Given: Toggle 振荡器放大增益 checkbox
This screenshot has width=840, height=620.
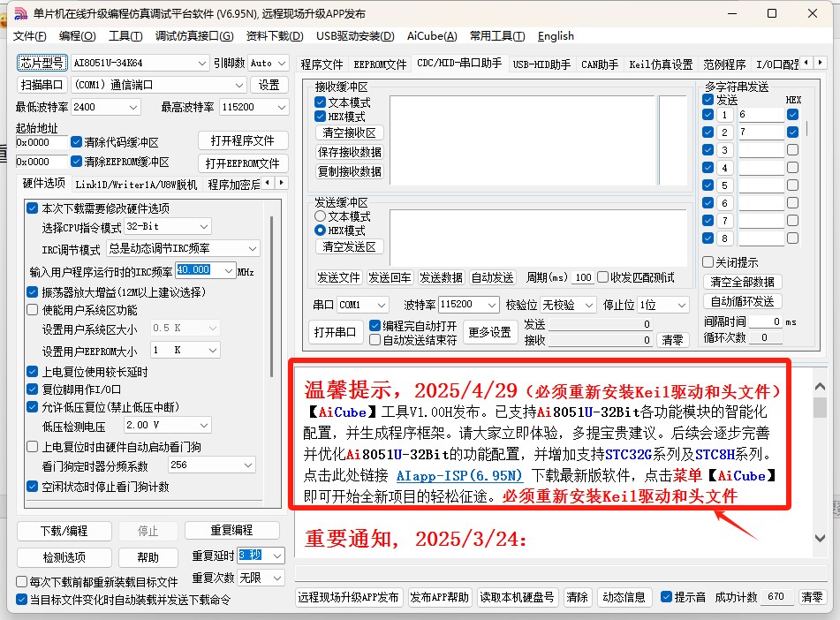Looking at the screenshot, I should pyautogui.click(x=32, y=292).
